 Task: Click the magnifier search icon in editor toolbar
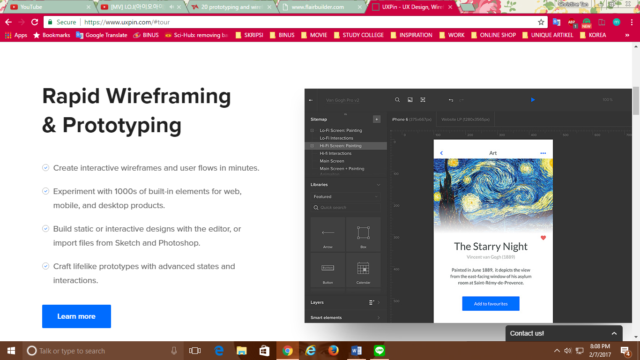tap(397, 100)
